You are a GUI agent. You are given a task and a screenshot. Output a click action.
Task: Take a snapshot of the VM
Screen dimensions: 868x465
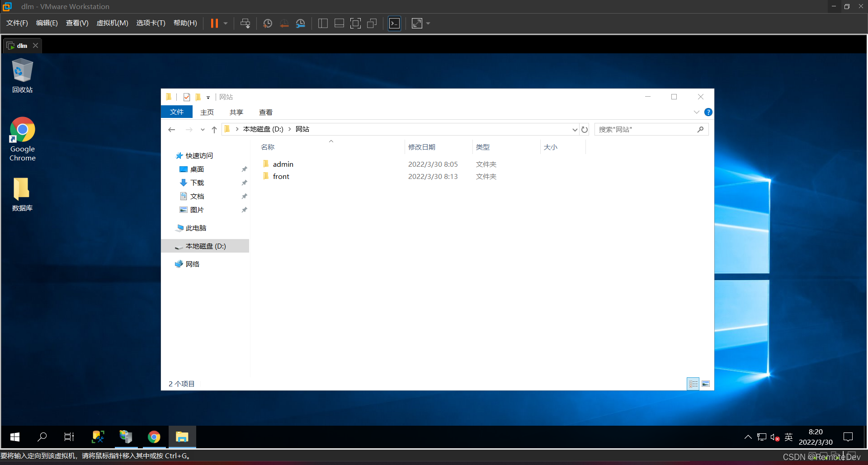(268, 23)
